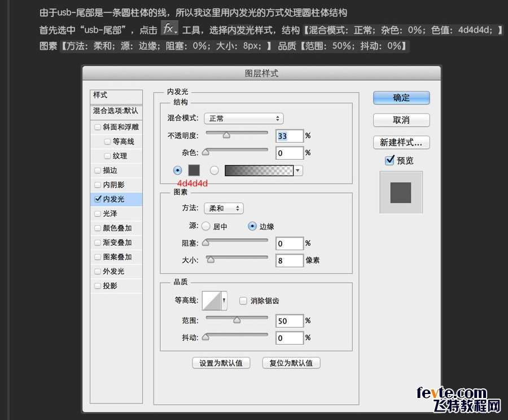Click the 大小 (Size) input field
The height and width of the screenshot is (420, 508).
coord(290,261)
